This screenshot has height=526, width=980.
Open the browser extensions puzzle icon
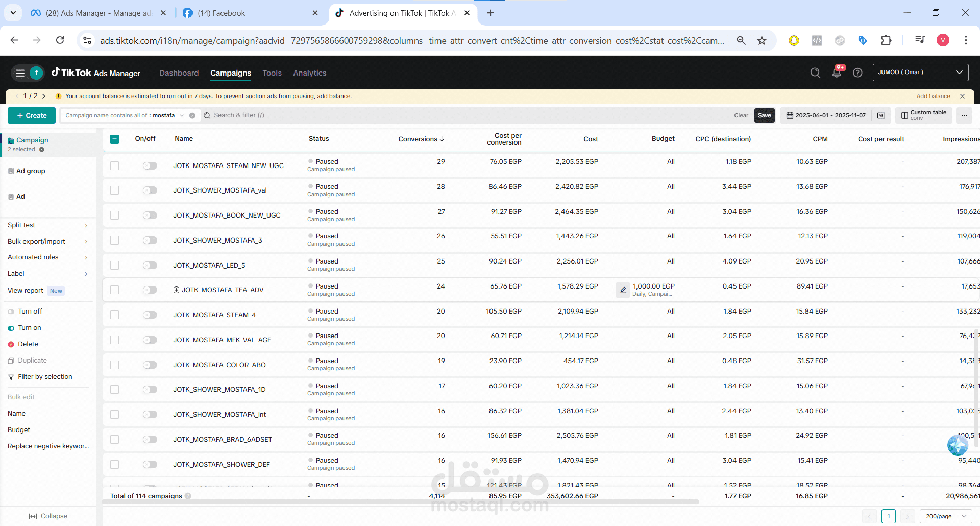[886, 40]
